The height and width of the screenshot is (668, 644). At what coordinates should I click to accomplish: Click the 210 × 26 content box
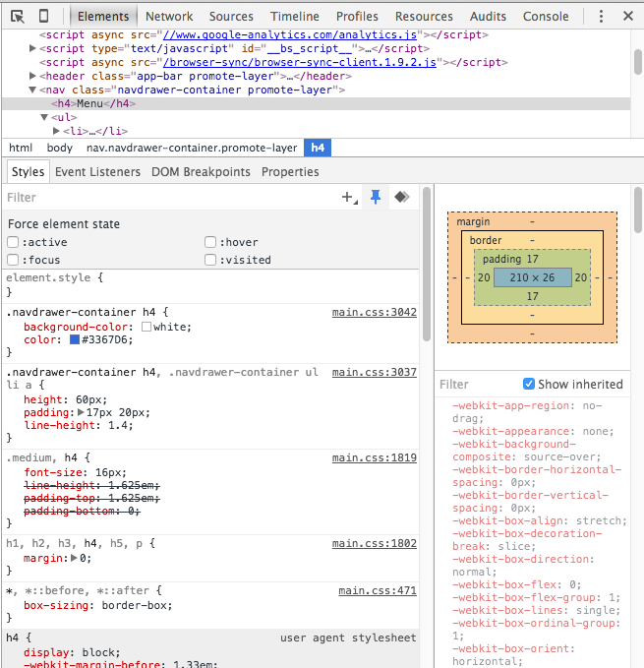point(533,277)
